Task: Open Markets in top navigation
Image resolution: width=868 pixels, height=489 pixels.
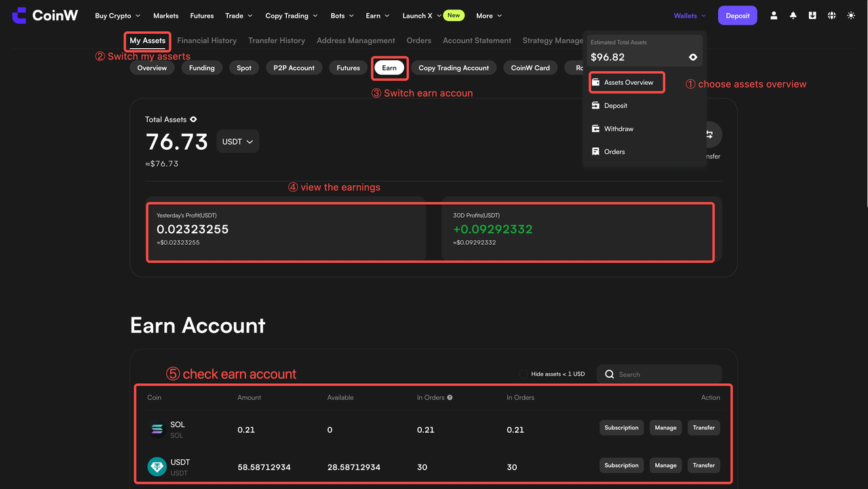Action: coord(165,16)
